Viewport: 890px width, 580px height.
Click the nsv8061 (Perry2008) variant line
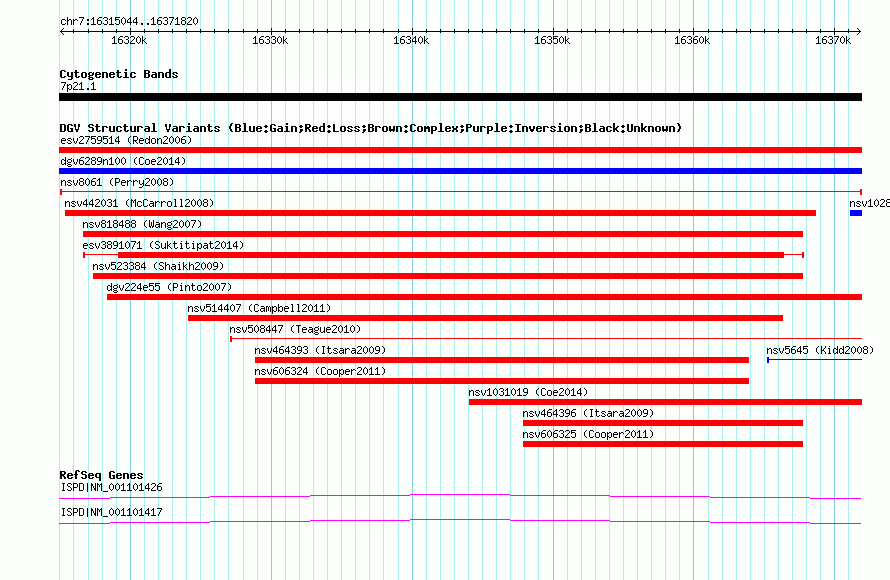coord(460,192)
